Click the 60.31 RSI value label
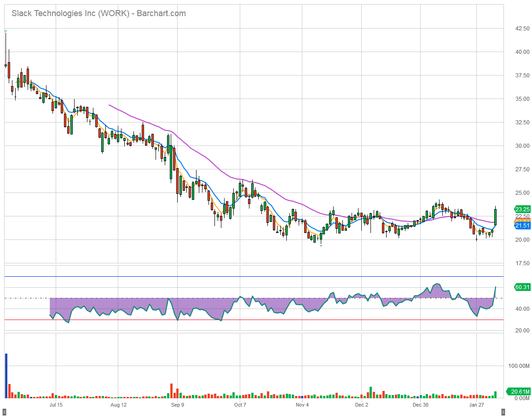This screenshot has height=419, width=532. (x=522, y=287)
